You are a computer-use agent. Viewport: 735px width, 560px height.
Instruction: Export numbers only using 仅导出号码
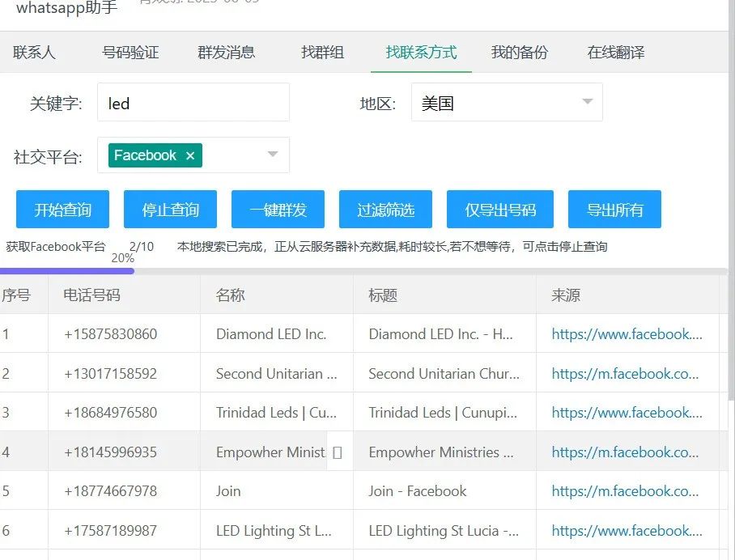coord(499,209)
